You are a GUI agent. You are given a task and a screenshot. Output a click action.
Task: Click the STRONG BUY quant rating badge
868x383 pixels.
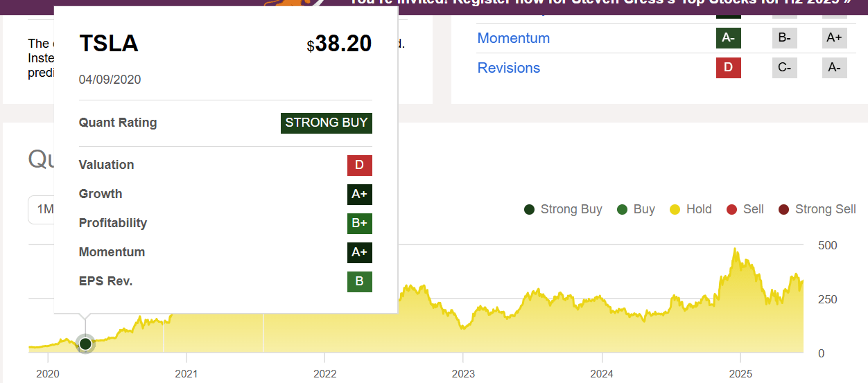327,123
